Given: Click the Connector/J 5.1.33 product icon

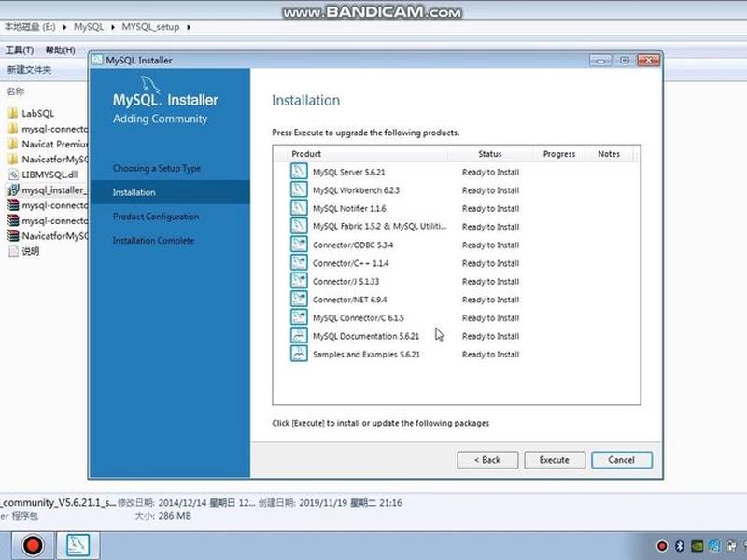Looking at the screenshot, I should [x=299, y=281].
